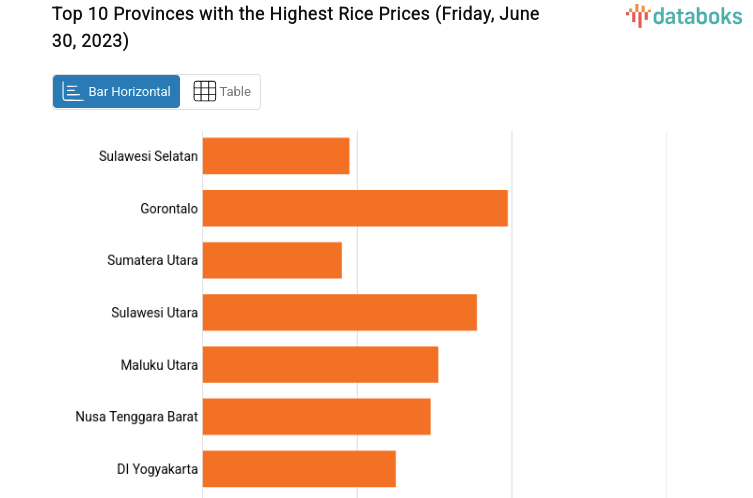Click the databoks logo bars icon
The image size is (753, 498).
point(637,14)
